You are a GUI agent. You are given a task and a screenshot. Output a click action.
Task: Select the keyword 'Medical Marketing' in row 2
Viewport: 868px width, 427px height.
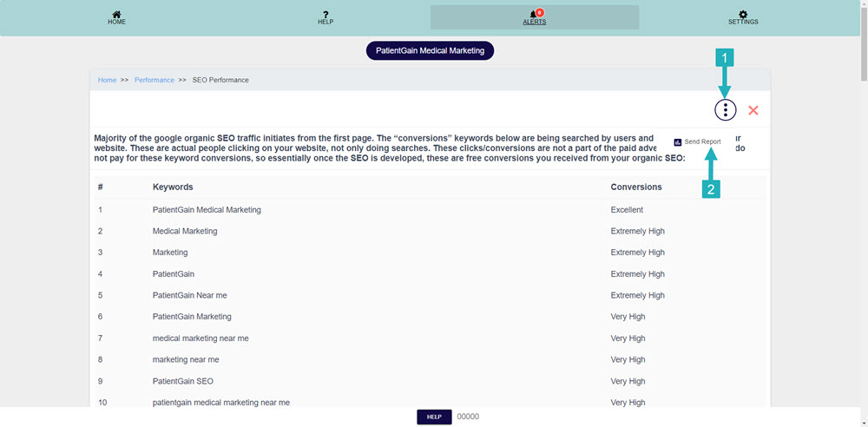(x=185, y=231)
